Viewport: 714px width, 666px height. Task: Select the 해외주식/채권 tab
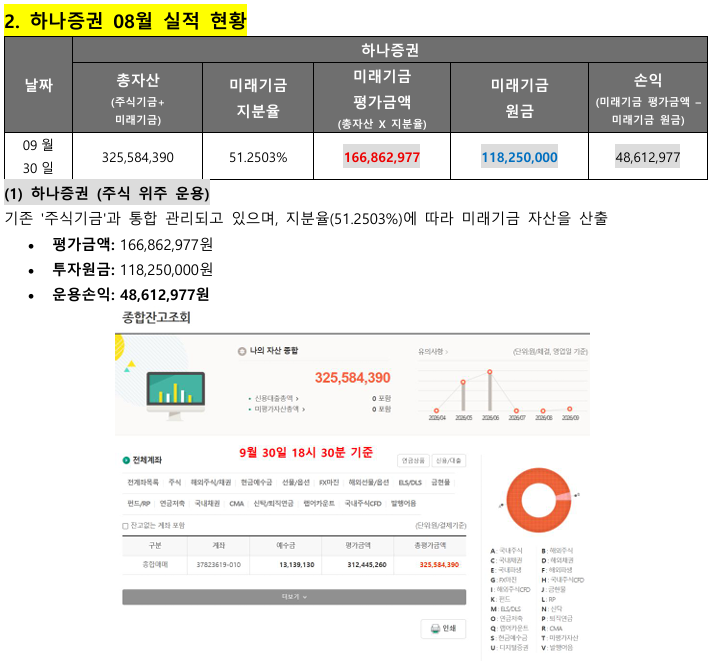(x=211, y=482)
